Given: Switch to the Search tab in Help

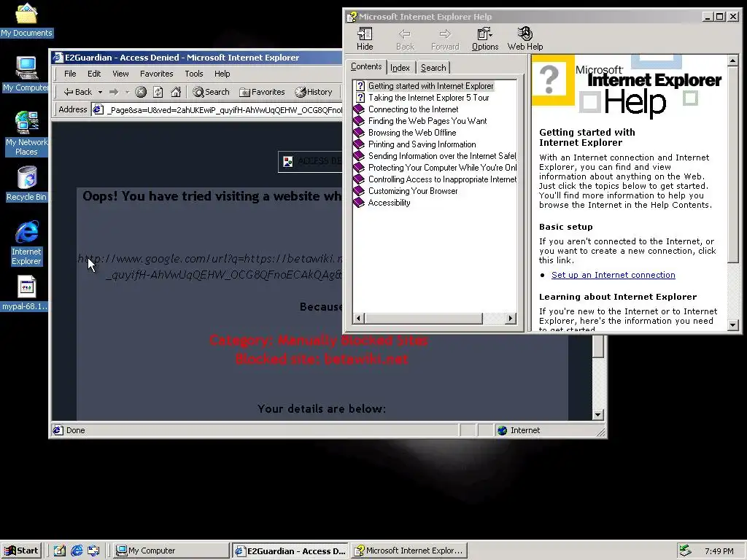Looking at the screenshot, I should point(433,68).
